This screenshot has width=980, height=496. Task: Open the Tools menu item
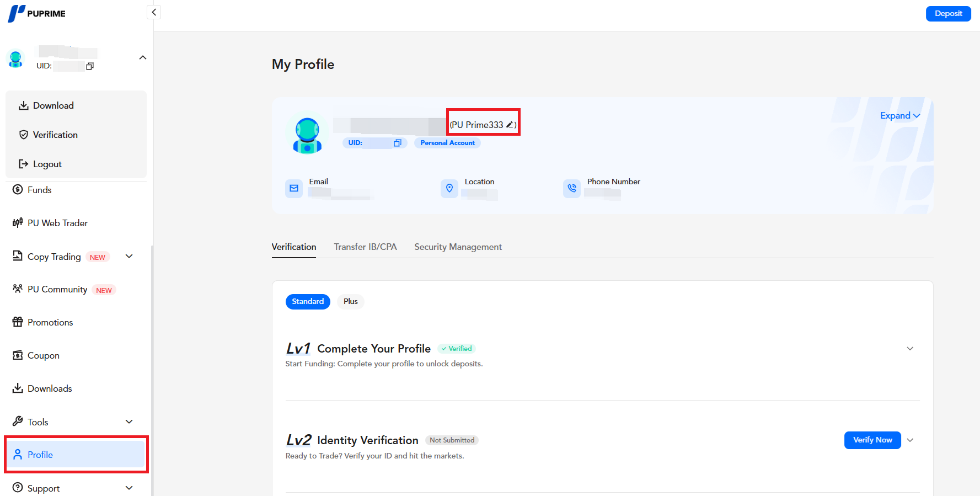coord(38,422)
